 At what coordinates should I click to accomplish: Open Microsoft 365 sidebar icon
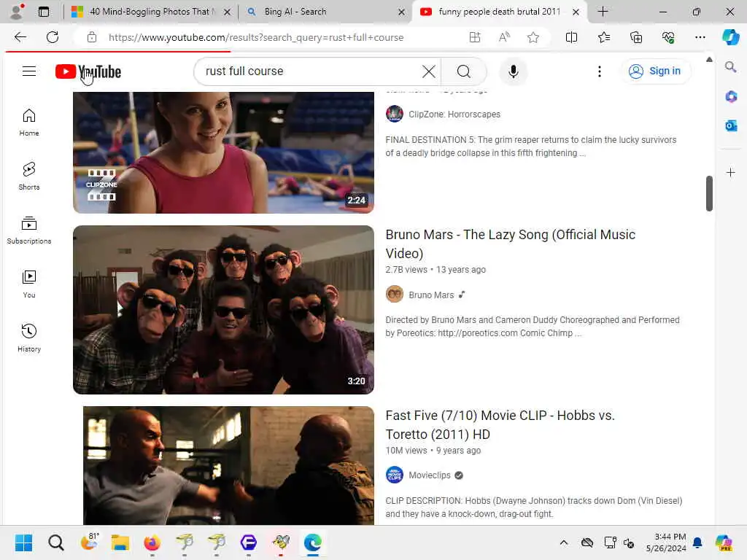[730, 97]
